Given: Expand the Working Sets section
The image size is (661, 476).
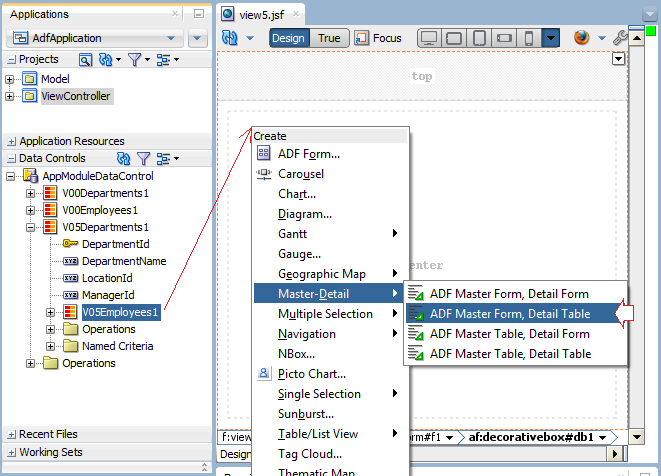Looking at the screenshot, I should pos(12,453).
